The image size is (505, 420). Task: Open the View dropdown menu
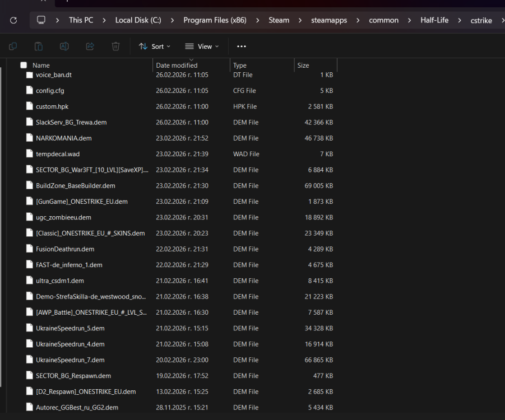click(x=202, y=46)
